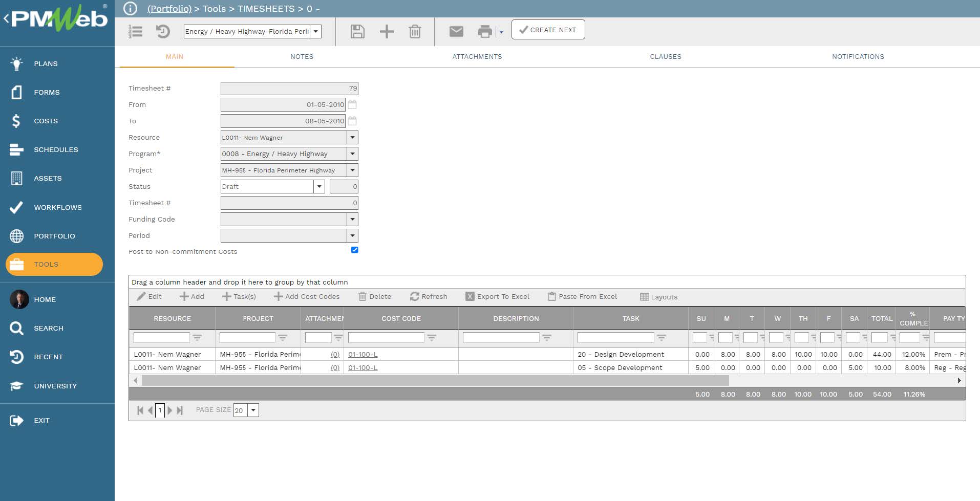Open the FORMS sidebar menu
The height and width of the screenshot is (501, 980).
click(x=47, y=92)
